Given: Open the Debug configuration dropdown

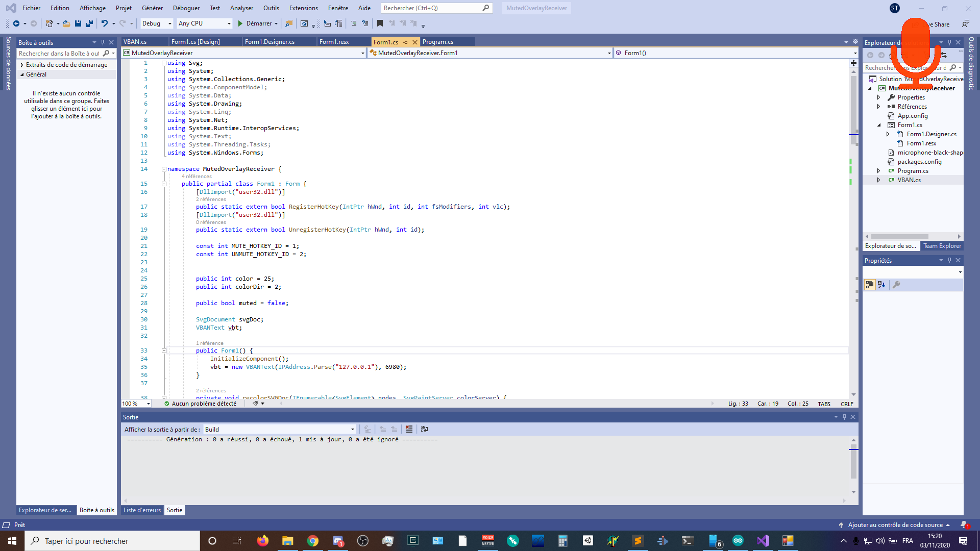Looking at the screenshot, I should point(156,23).
